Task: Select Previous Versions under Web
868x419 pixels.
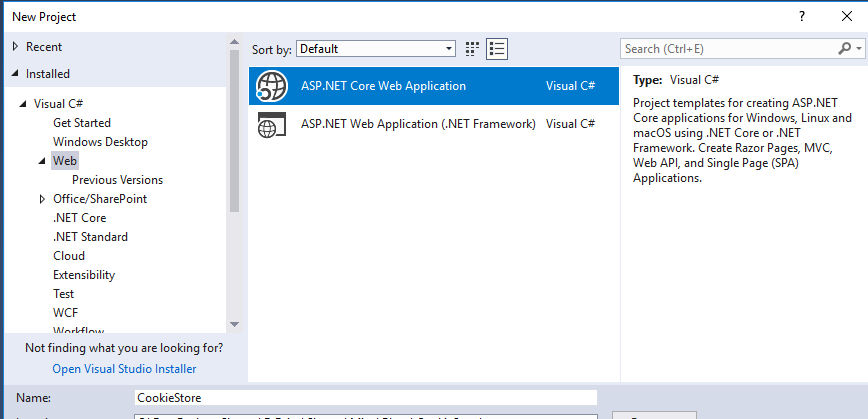Action: [117, 180]
